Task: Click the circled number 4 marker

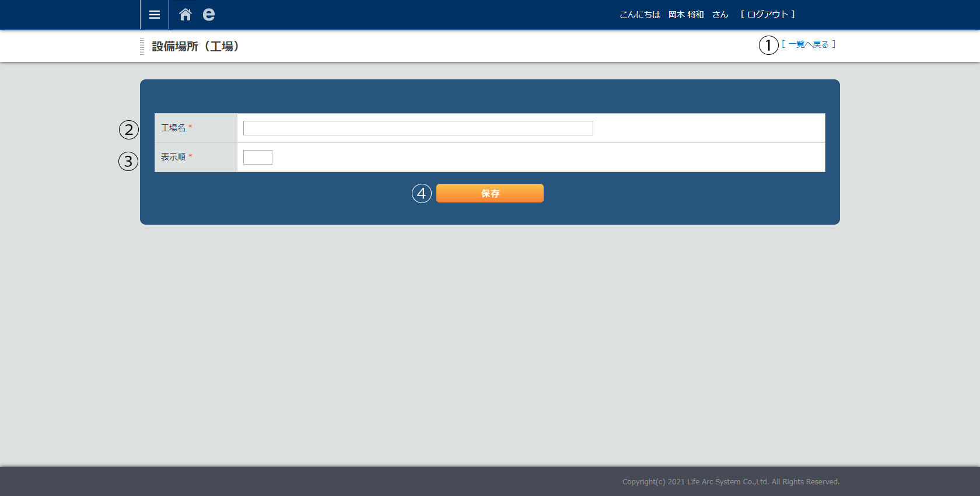Action: 422,193
